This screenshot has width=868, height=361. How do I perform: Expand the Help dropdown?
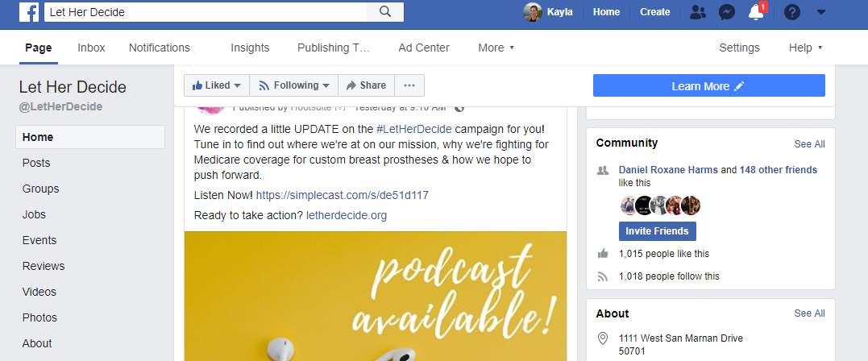point(805,48)
